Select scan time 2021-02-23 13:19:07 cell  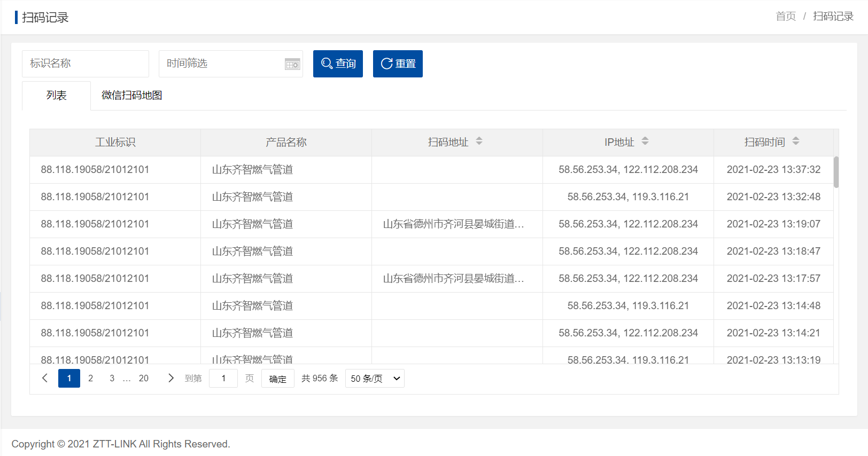point(773,224)
